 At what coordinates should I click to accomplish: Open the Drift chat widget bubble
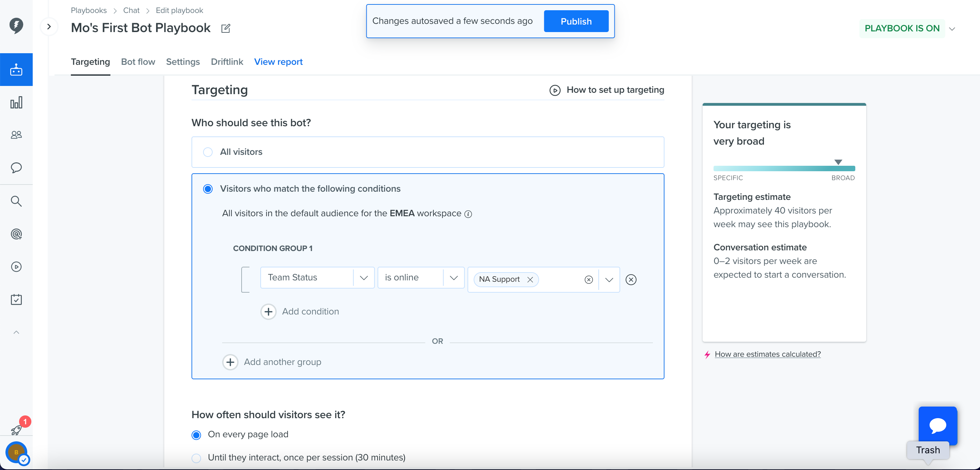pos(937,425)
